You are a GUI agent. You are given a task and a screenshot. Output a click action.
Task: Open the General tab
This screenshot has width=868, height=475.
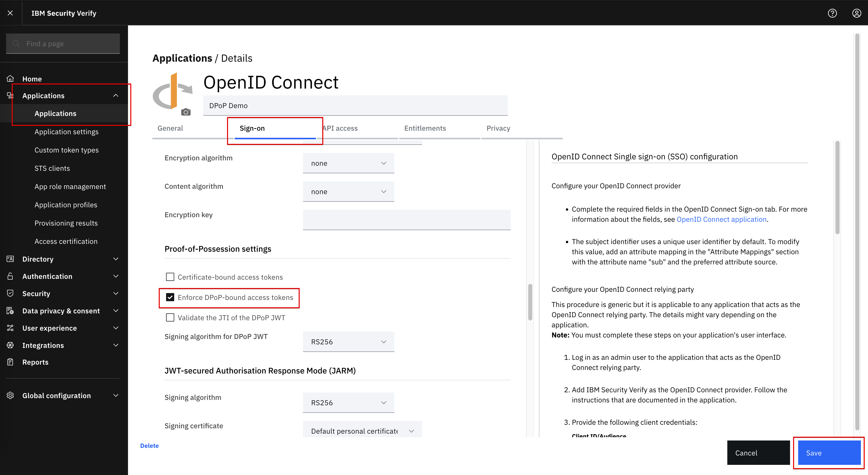tap(170, 128)
